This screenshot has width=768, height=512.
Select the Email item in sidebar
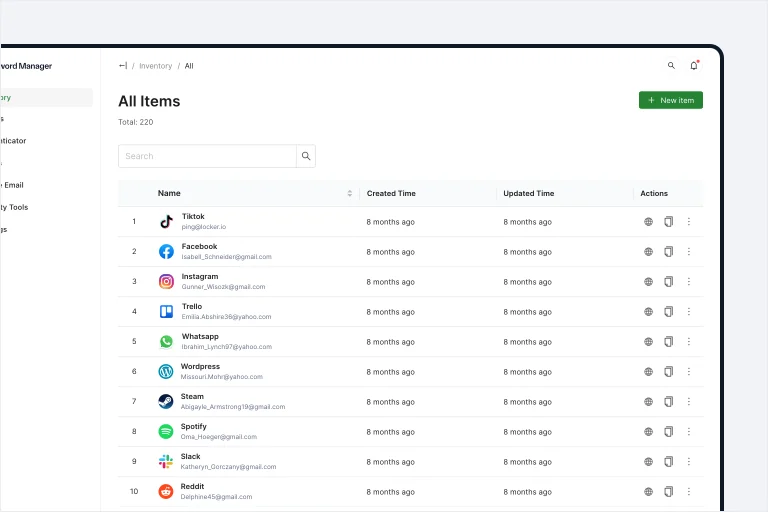pyautogui.click(x=12, y=185)
